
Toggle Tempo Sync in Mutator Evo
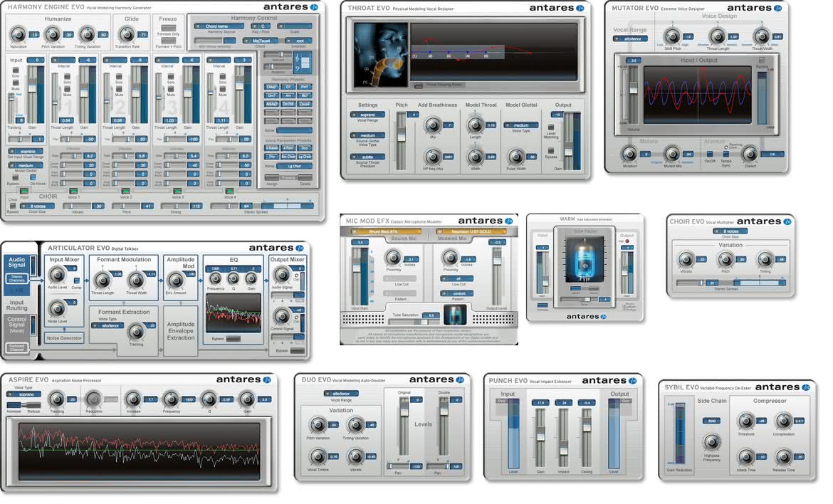(725, 154)
